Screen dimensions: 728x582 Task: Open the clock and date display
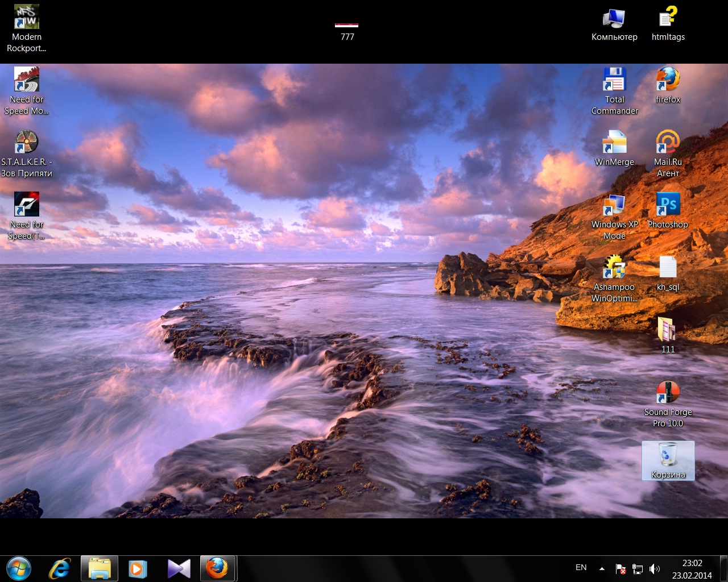coord(692,569)
